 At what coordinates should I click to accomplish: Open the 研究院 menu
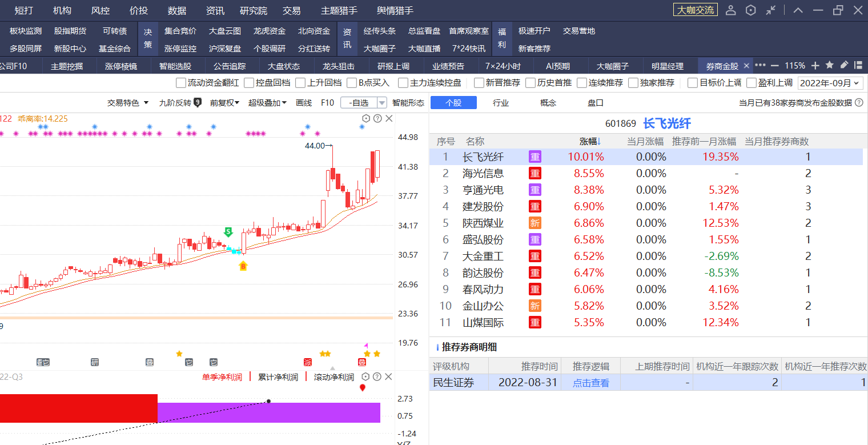[x=253, y=10]
